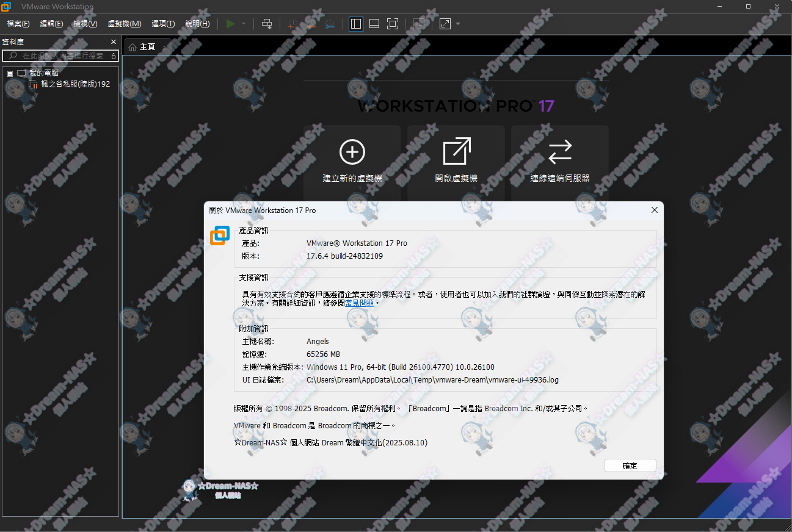792x532 pixels.
Task: Click the take snapshot clock icon
Action: [x=293, y=24]
